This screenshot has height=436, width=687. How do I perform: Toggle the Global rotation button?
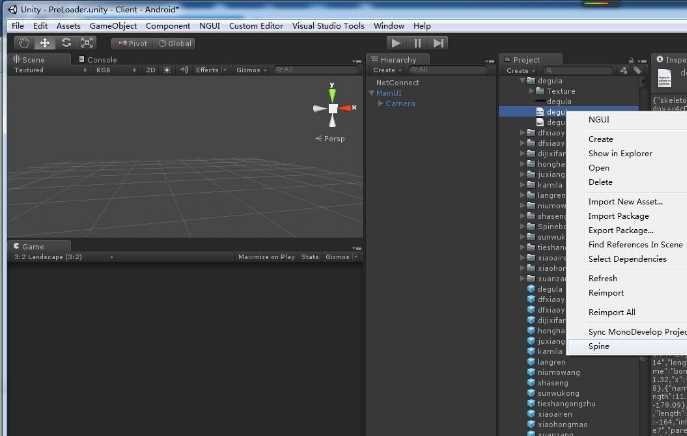[x=175, y=43]
